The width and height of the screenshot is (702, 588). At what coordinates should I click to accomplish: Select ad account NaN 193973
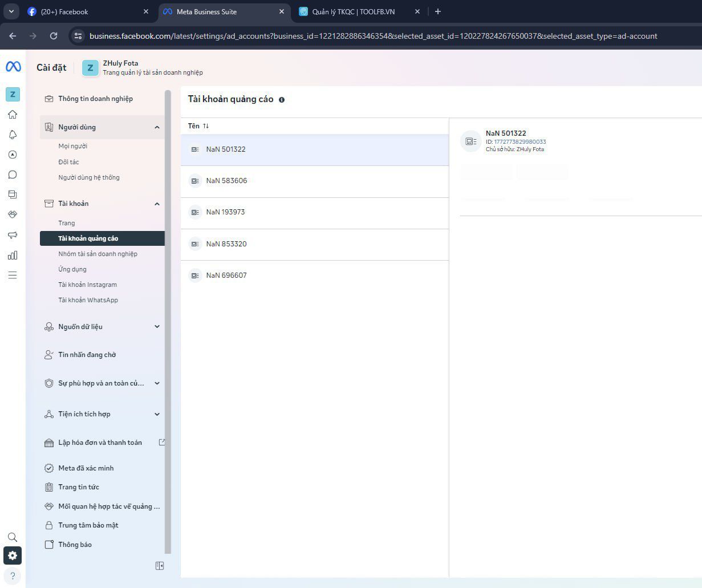tap(315, 213)
